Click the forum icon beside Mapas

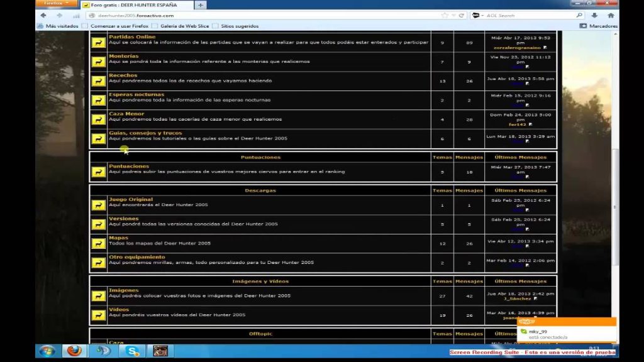tap(98, 243)
